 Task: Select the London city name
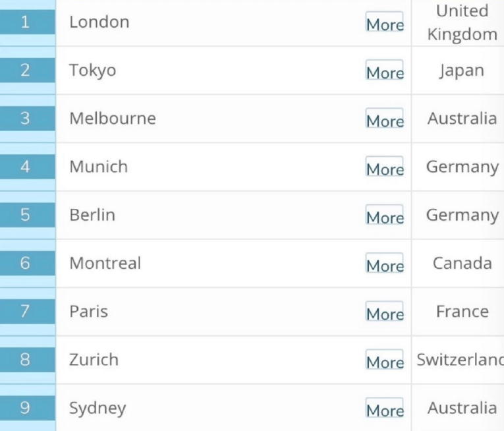pyautogui.click(x=99, y=22)
